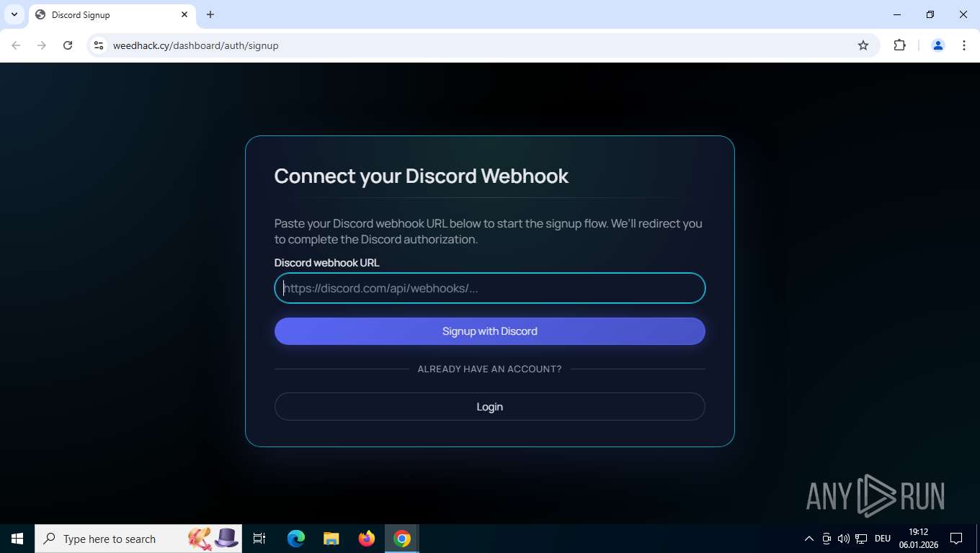Image resolution: width=980 pixels, height=553 pixels.
Task: Open the Windows Start menu
Action: pyautogui.click(x=17, y=539)
